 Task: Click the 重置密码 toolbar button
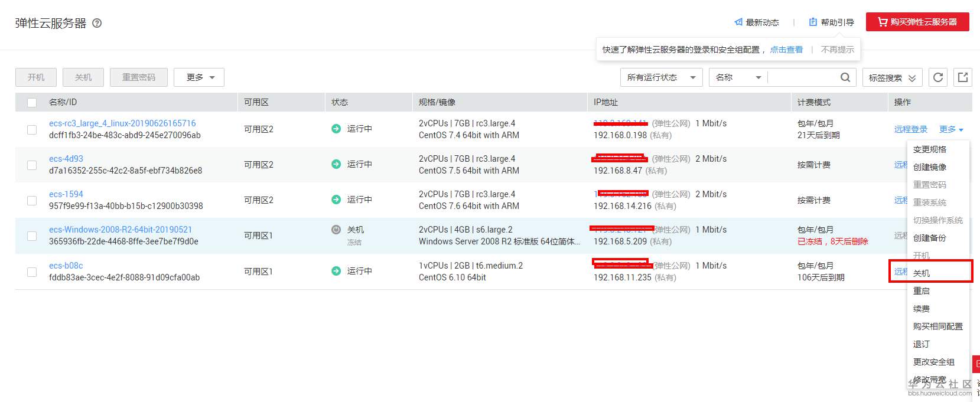pos(139,77)
